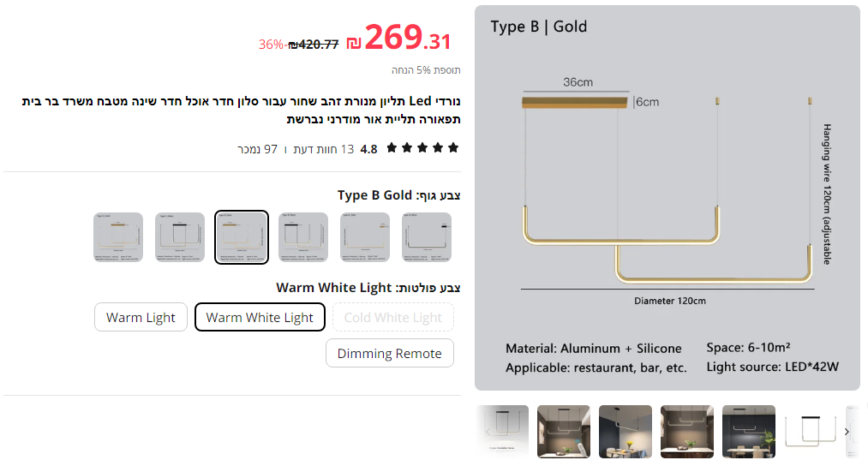
Task: Click the main Type B Gold product image
Action: 667,198
